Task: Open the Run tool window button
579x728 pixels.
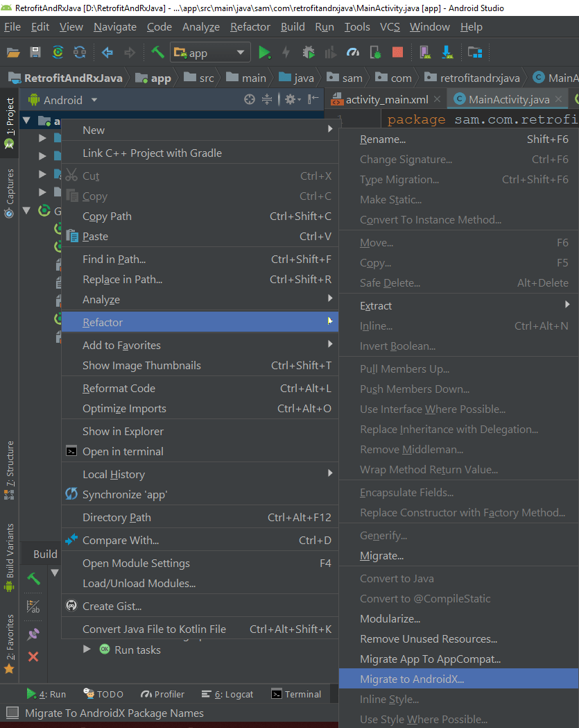Action: pyautogui.click(x=46, y=694)
